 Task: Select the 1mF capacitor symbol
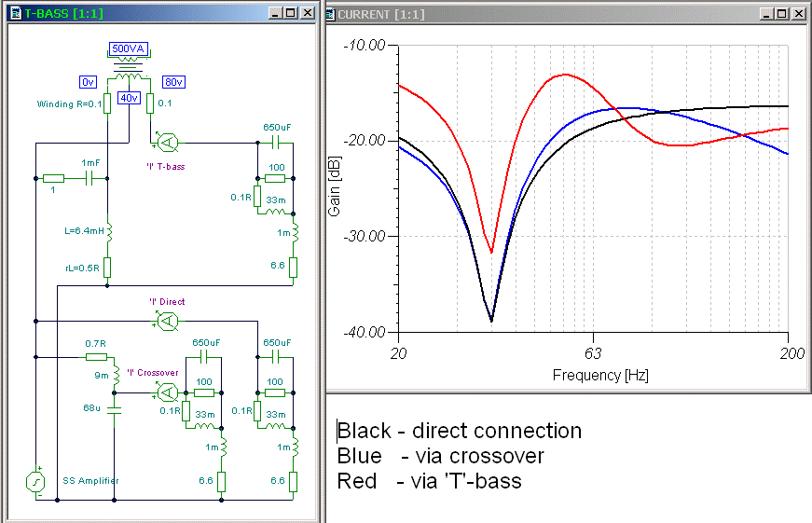90,179
